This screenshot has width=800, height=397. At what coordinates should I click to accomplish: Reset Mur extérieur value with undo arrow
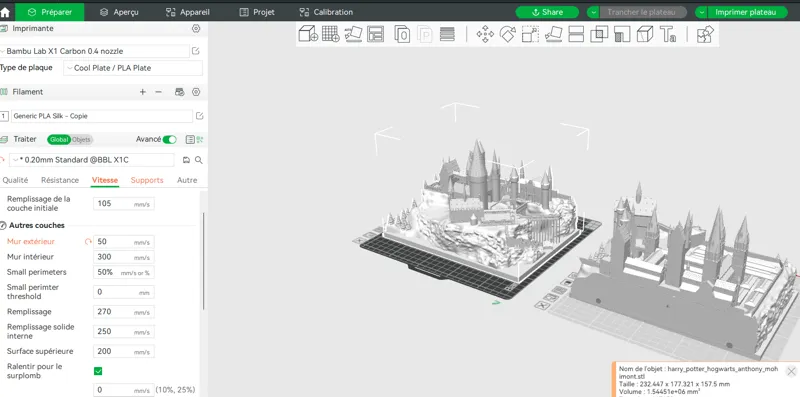pyautogui.click(x=88, y=242)
